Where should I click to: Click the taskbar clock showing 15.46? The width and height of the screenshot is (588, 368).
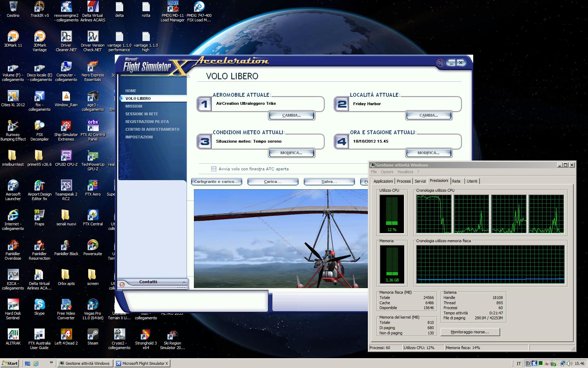(580, 363)
